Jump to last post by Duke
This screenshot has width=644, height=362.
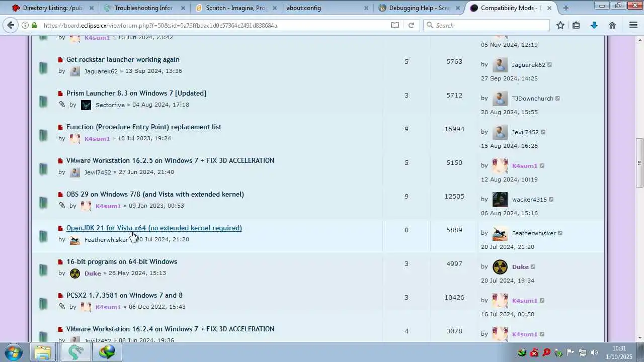click(x=533, y=267)
